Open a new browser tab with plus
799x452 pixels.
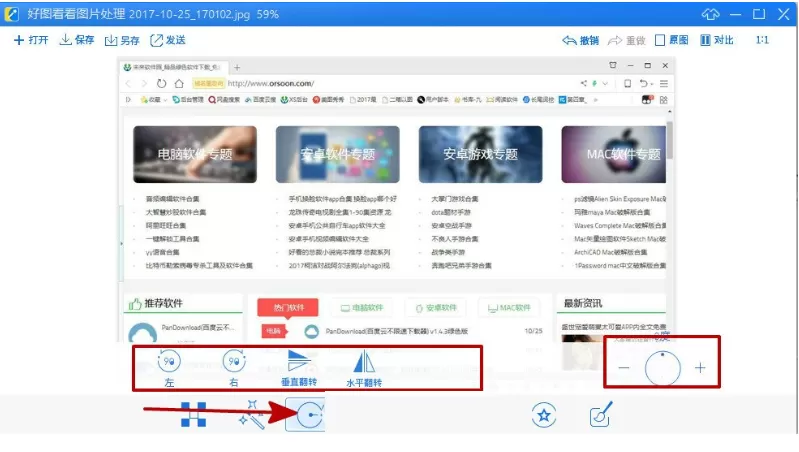(x=237, y=67)
